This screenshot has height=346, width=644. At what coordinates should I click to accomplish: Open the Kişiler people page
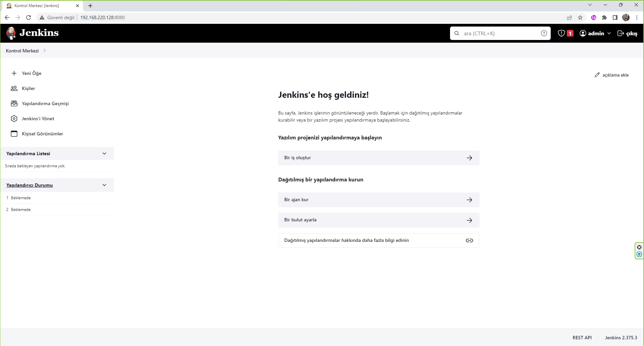[x=29, y=88]
